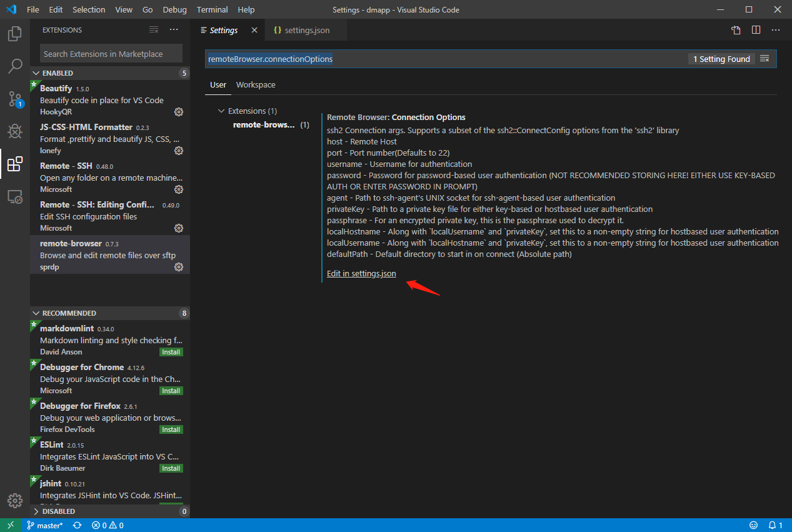Click gear icon for Remote - SSH extension

pyautogui.click(x=179, y=189)
